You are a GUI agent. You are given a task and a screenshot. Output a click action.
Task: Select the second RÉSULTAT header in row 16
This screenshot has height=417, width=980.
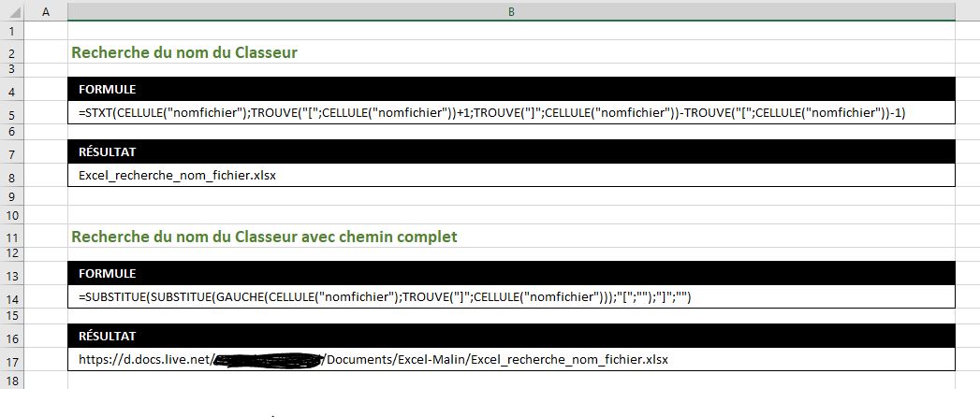pyautogui.click(x=511, y=336)
